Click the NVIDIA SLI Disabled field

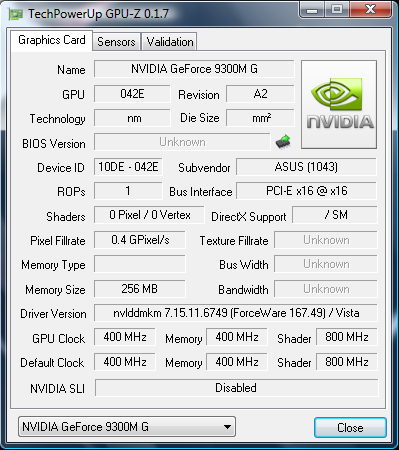coord(237,388)
